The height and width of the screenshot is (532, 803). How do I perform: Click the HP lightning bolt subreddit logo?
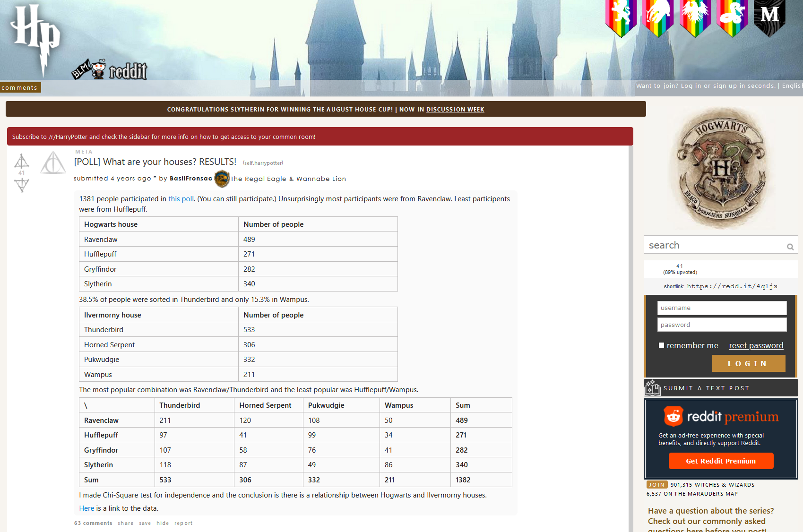click(35, 40)
